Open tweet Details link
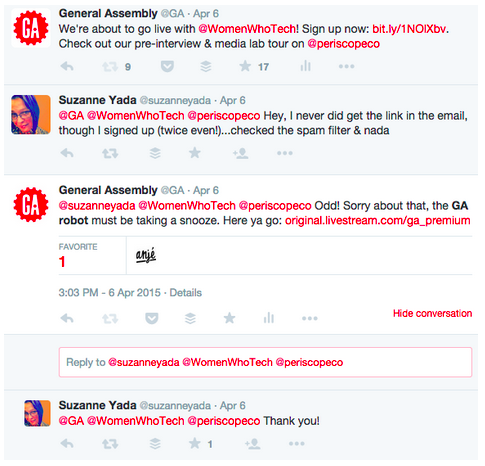The width and height of the screenshot is (485, 466). tap(186, 293)
